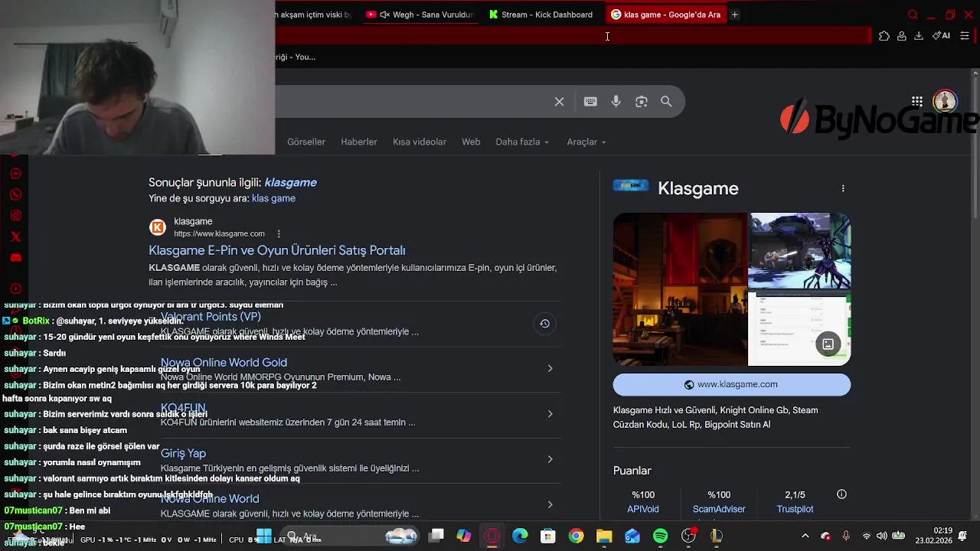Open the image gallery icon on Klasgame photos

[x=828, y=344]
